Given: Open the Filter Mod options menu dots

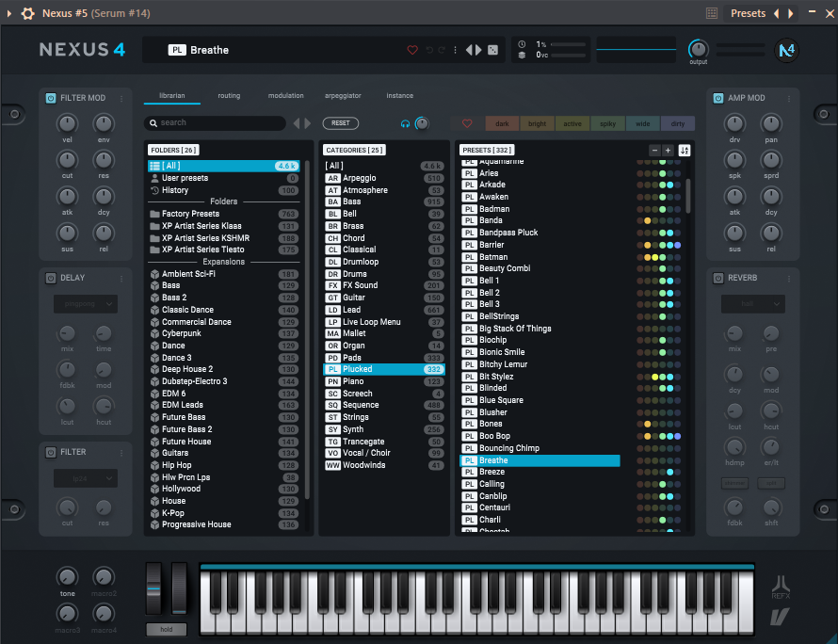Looking at the screenshot, I should 121,98.
